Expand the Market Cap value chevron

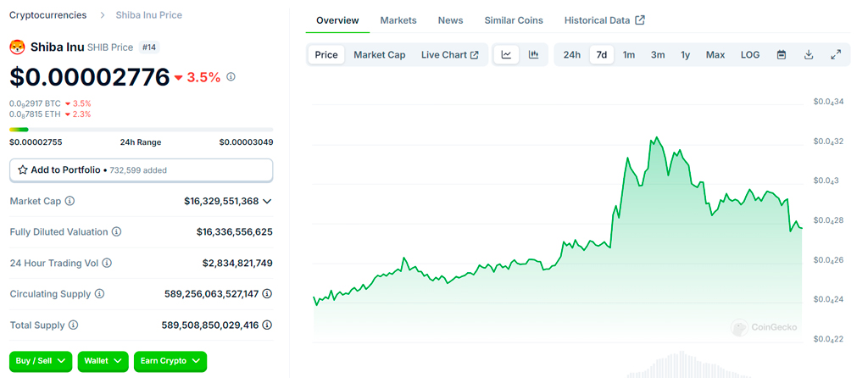[267, 201]
